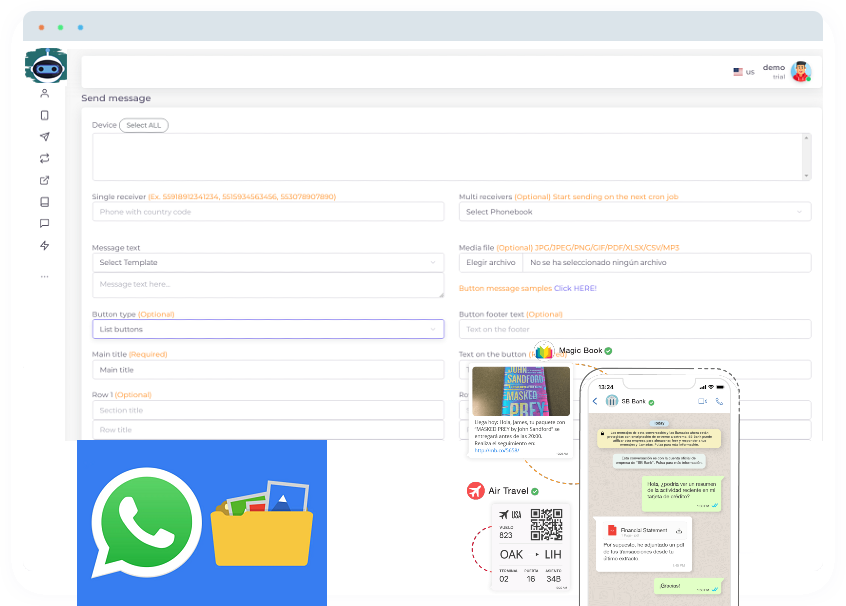Focus the Main title input field
The image size is (846, 606).
coord(268,370)
